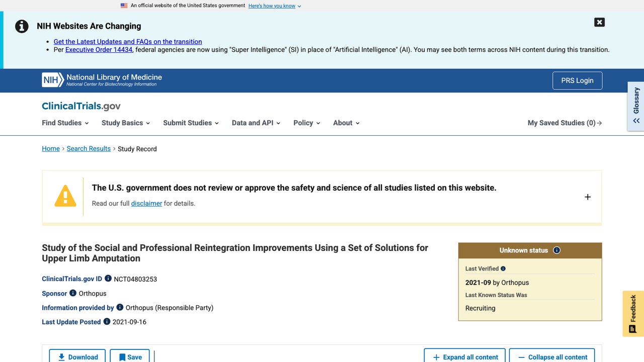The height and width of the screenshot is (362, 644).
Task: Select the NCT04803253 identifier text
Action: (135, 279)
